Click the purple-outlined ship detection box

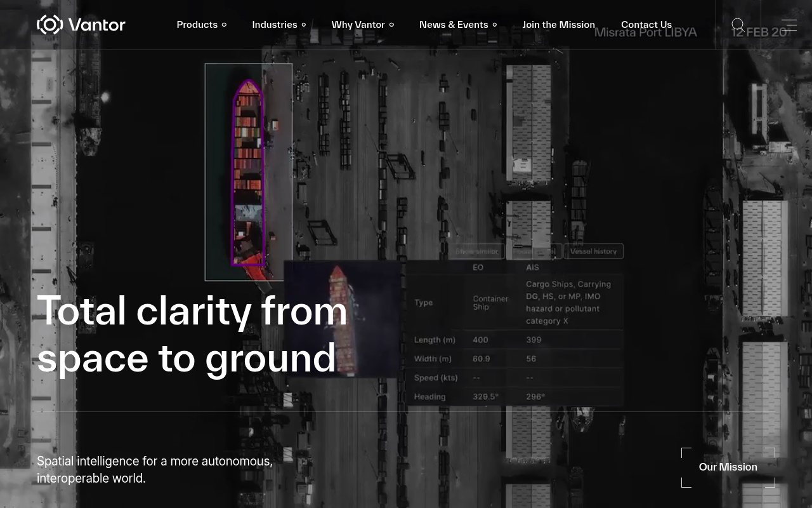tap(248, 172)
